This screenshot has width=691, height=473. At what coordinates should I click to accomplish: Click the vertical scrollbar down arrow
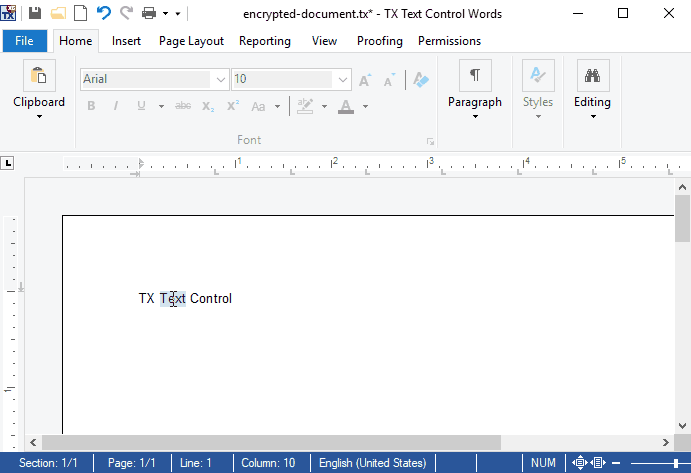tap(683, 425)
